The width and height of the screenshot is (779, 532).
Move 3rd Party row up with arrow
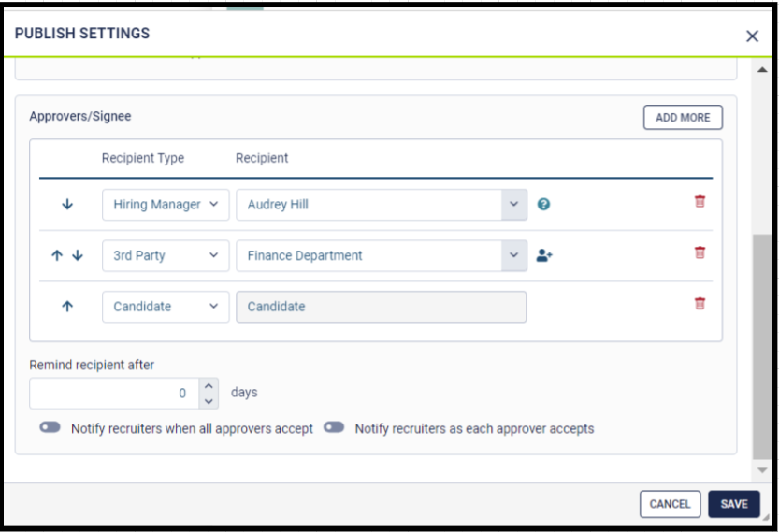click(57, 255)
